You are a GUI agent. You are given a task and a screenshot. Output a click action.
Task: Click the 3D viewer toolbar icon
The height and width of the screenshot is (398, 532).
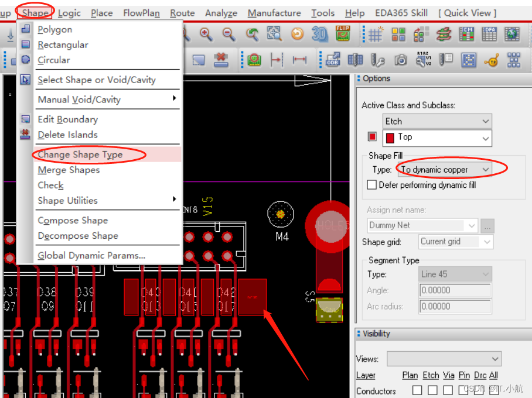(320, 35)
